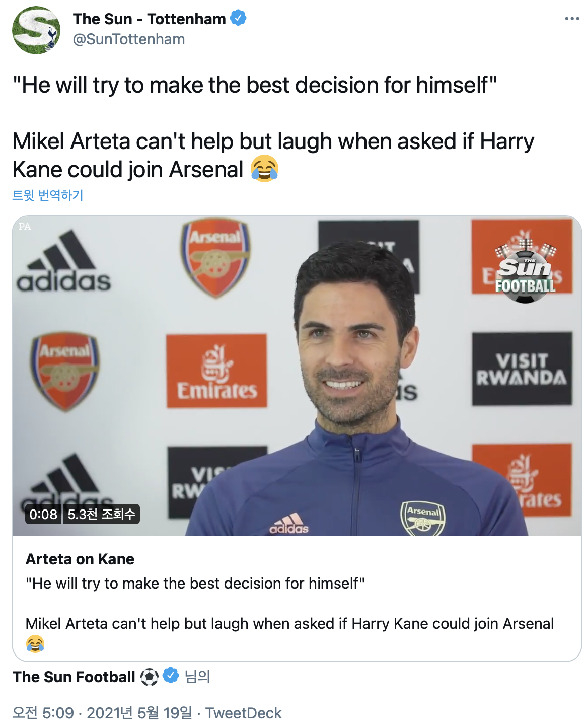The height and width of the screenshot is (728, 586).
Task: Click The Sun Football source name
Action: click(74, 677)
